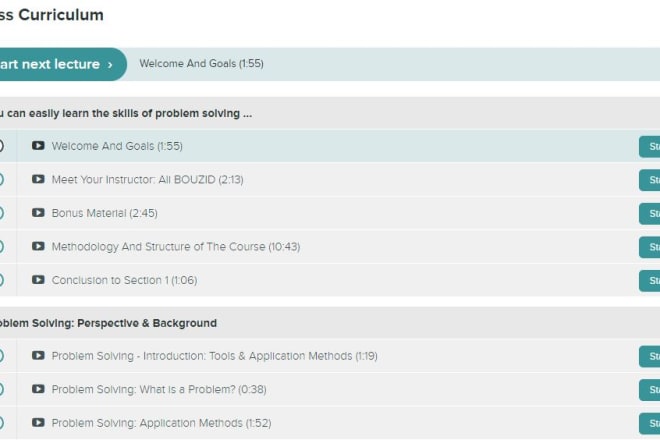Click video icon beside Meet Your Instructor
Image resolution: width=660 pixels, height=440 pixels.
pyautogui.click(x=38, y=180)
